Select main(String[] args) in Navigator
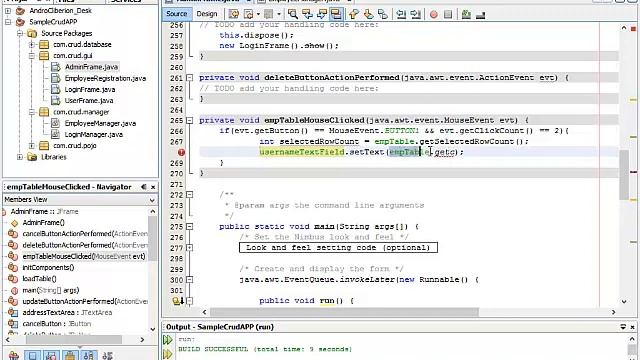 click(x=51, y=290)
